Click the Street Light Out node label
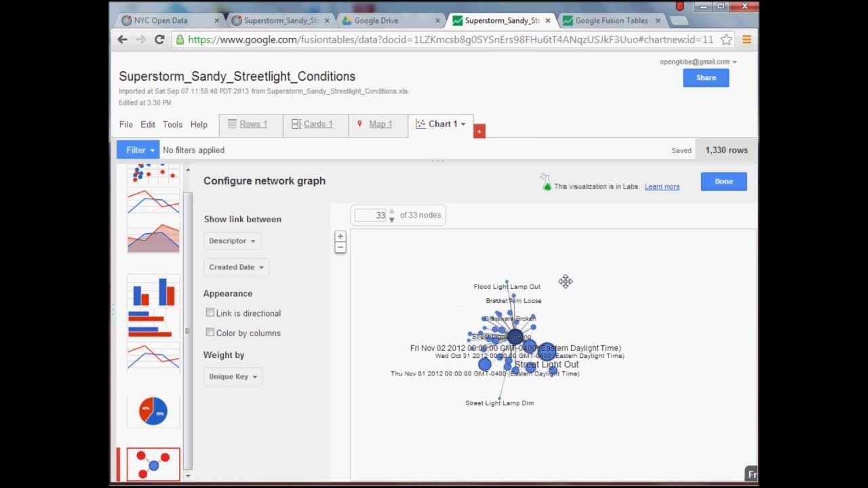The image size is (868, 488). click(547, 365)
